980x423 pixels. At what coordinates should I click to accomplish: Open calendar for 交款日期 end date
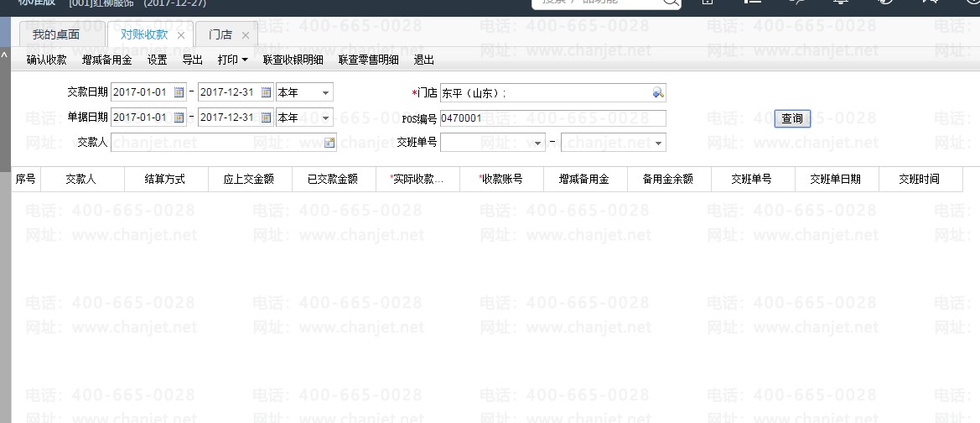pyautogui.click(x=267, y=92)
